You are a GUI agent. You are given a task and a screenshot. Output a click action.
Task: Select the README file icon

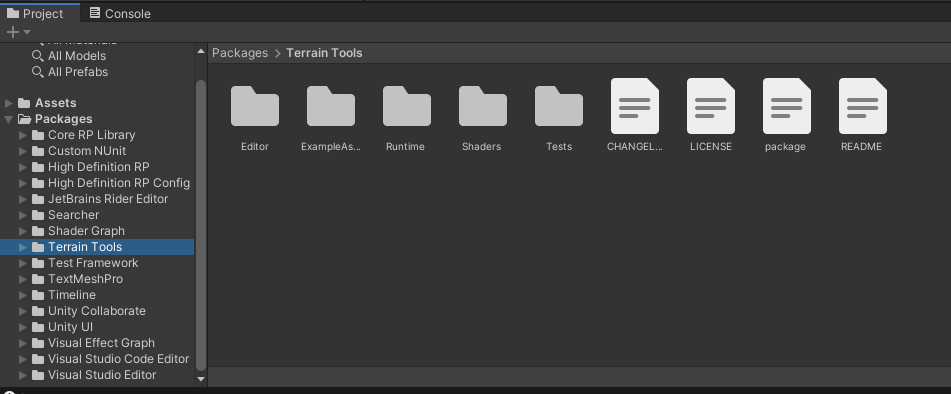point(862,106)
